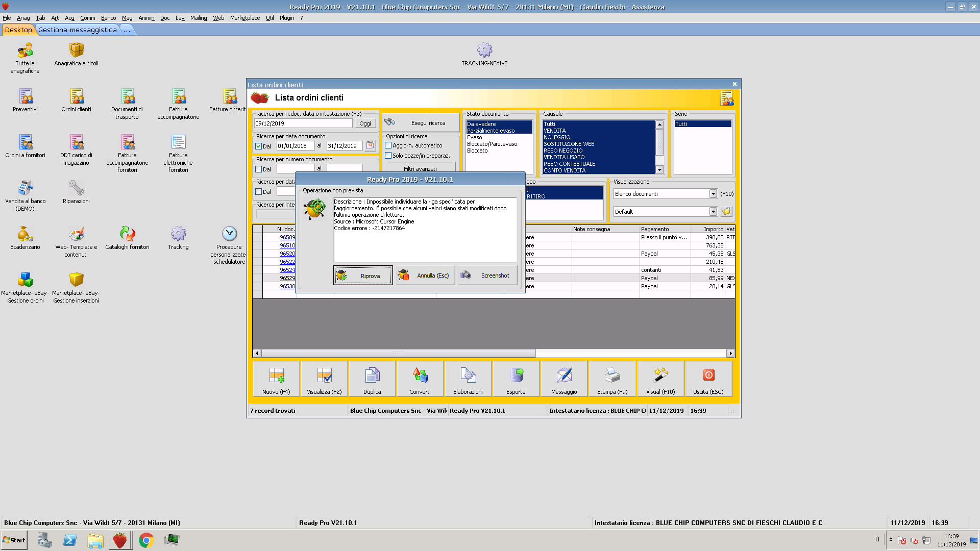Click Nuovo (F4) toolbar button
Viewport: 980px width, 551px height.
(x=276, y=379)
